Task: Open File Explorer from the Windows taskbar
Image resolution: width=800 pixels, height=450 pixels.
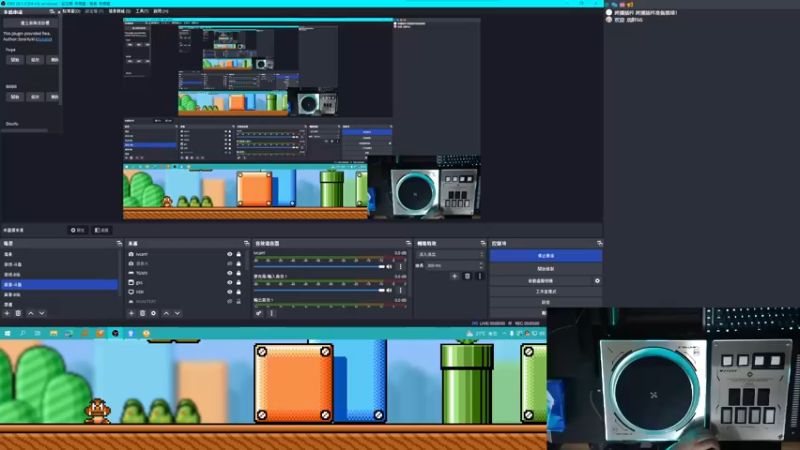Action: pyautogui.click(x=54, y=333)
